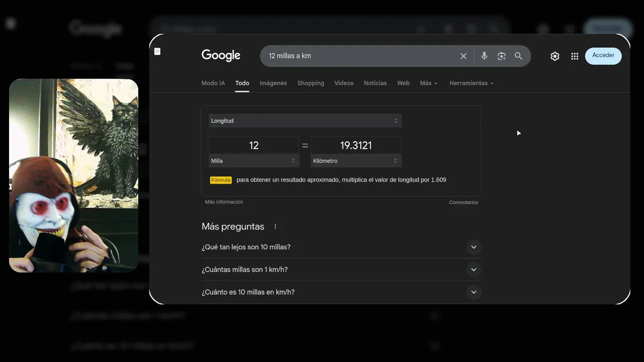Click the Comentarios link
The height and width of the screenshot is (362, 644).
point(463,203)
